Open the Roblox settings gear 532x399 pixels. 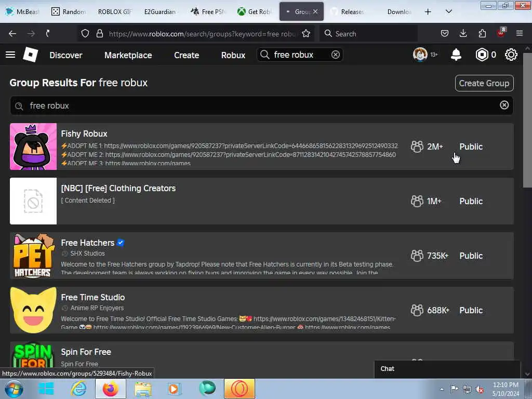511,55
